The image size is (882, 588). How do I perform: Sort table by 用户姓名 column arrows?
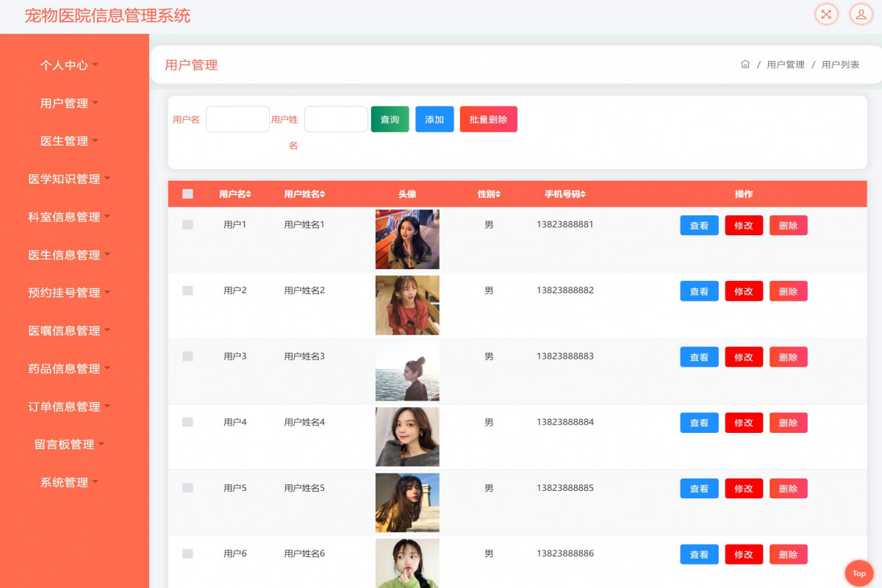click(x=323, y=194)
